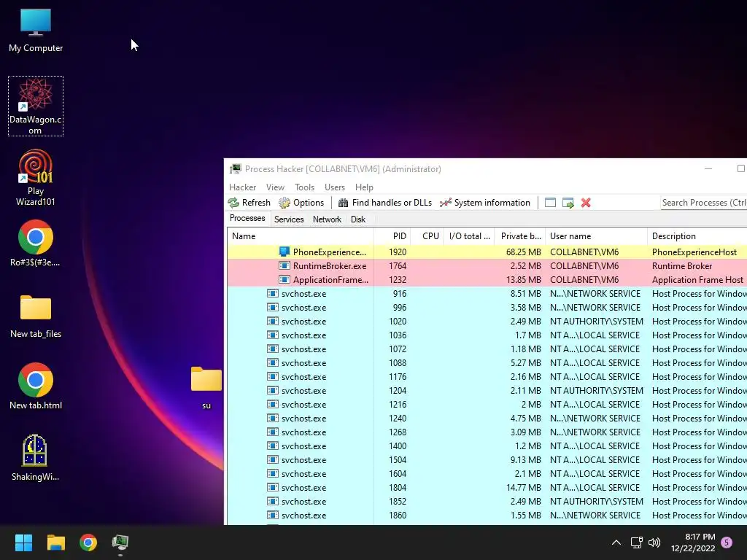Image resolution: width=747 pixels, height=560 pixels.
Task: Switch to the Disk tab
Action: click(357, 219)
